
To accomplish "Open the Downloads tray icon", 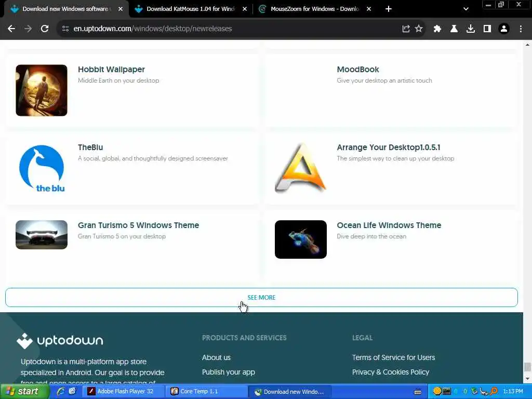I will point(471,29).
